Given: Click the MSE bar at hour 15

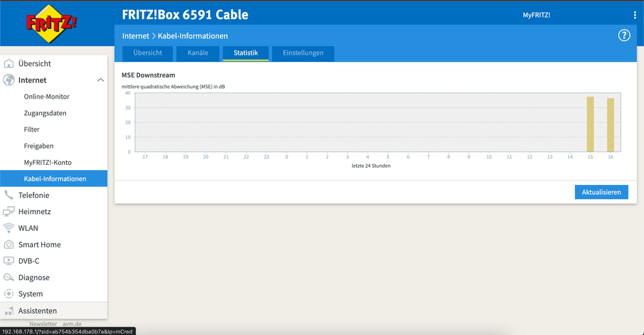Looking at the screenshot, I should click(x=590, y=124).
